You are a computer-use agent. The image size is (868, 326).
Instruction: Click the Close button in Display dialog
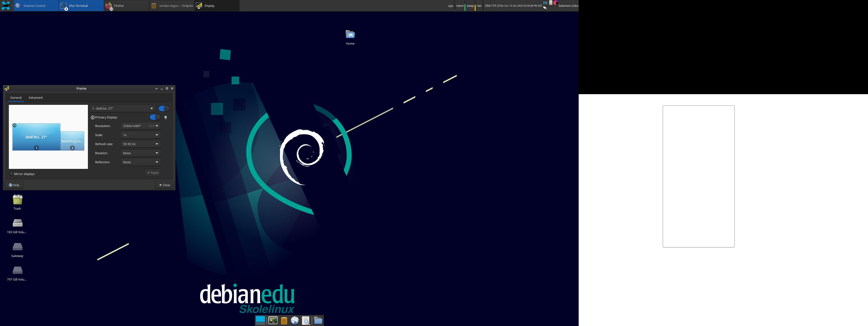[x=164, y=185]
